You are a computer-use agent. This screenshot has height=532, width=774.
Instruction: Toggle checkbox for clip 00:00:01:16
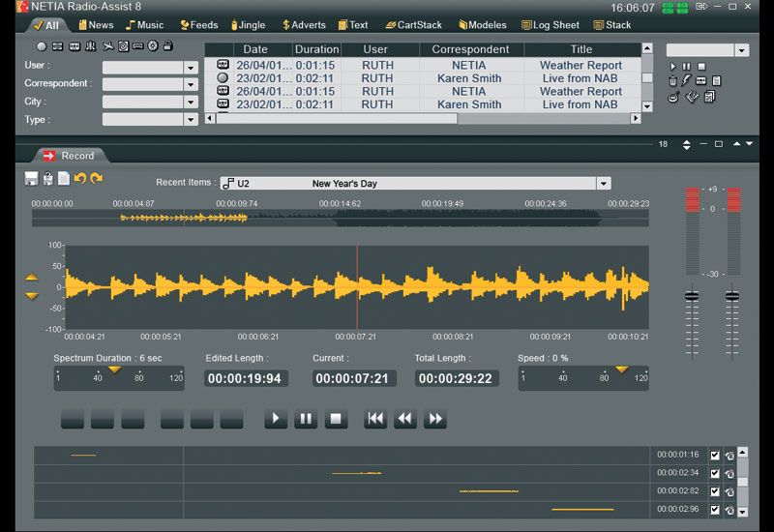[714, 456]
